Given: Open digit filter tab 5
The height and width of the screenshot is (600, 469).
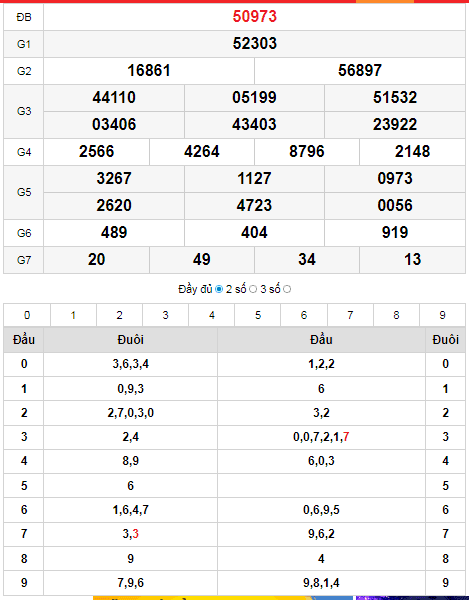Looking at the screenshot, I should pyautogui.click(x=257, y=315).
